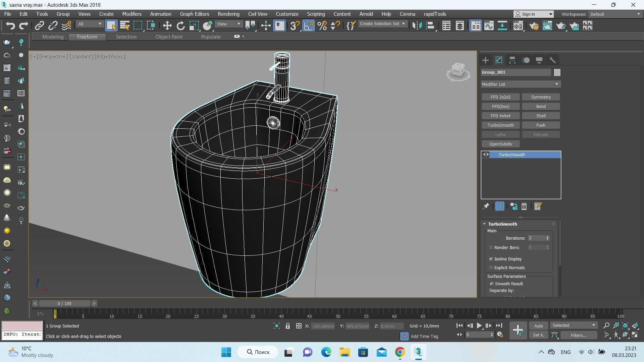Click Configure Modifier Sets icon
Viewport: 644px width, 362px height.
538,206
